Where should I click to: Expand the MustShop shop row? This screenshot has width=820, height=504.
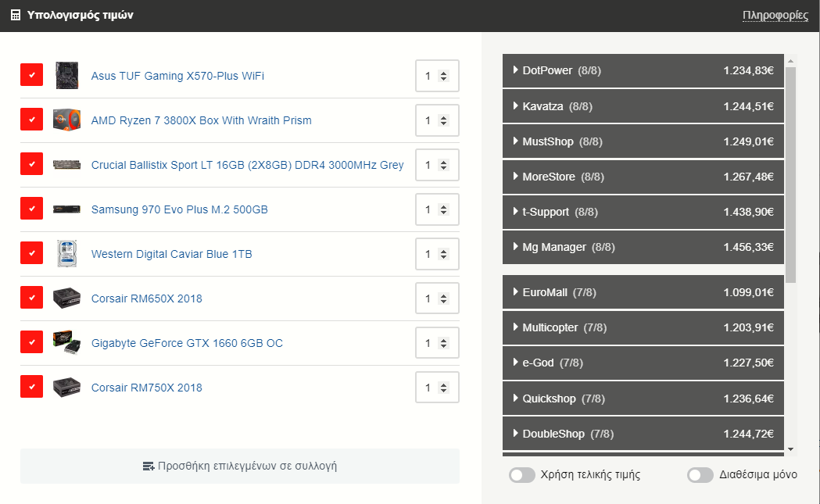[643, 141]
